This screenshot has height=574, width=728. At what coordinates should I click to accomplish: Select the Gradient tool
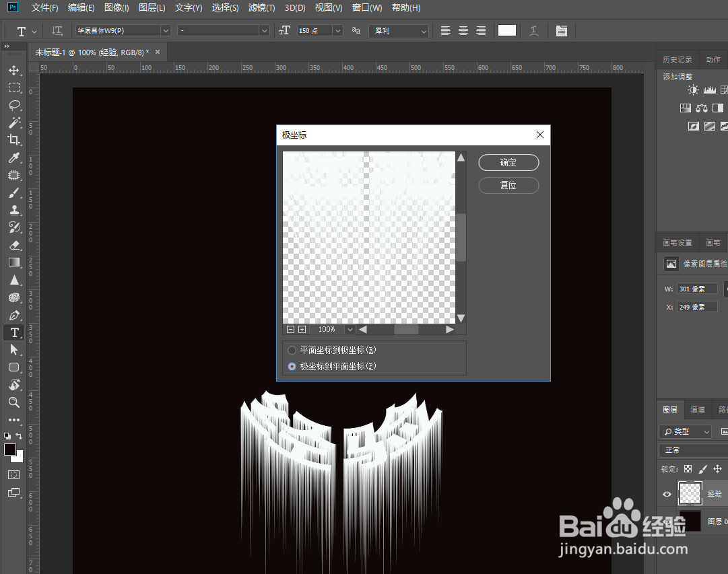point(14,262)
